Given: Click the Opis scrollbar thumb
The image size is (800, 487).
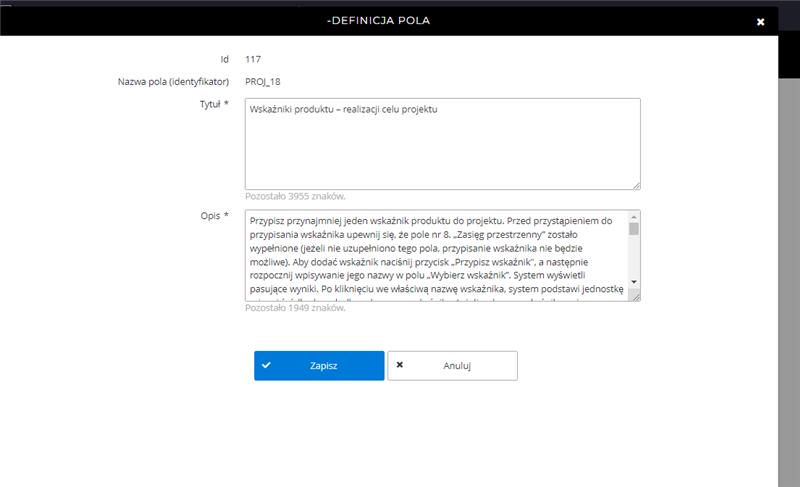Looking at the screenshot, I should click(x=634, y=229).
